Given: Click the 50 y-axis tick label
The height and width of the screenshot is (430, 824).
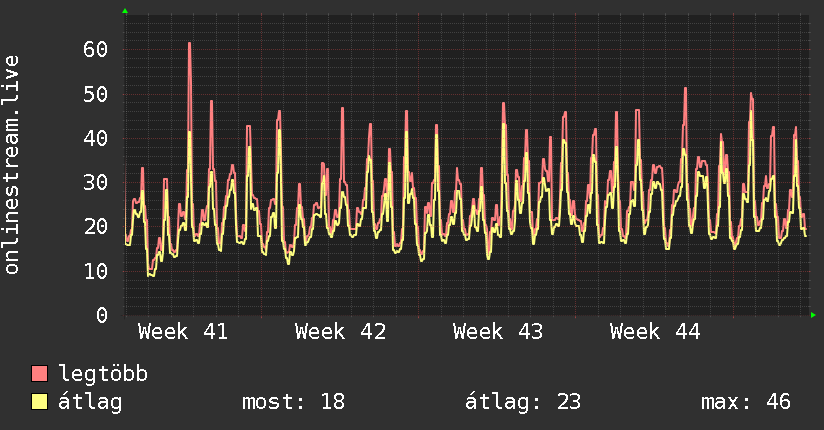Looking at the screenshot, I should tap(96, 95).
